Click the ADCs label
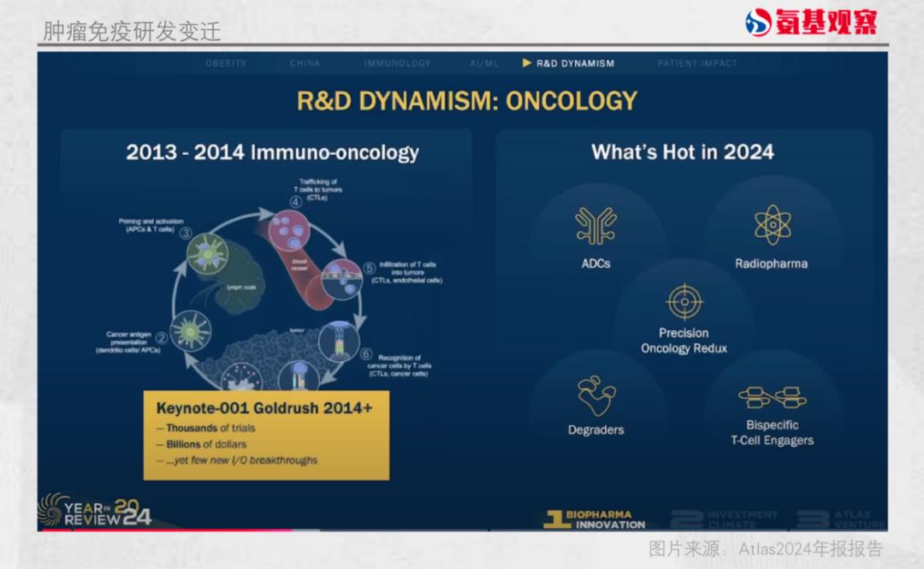The image size is (924, 569). 595,264
